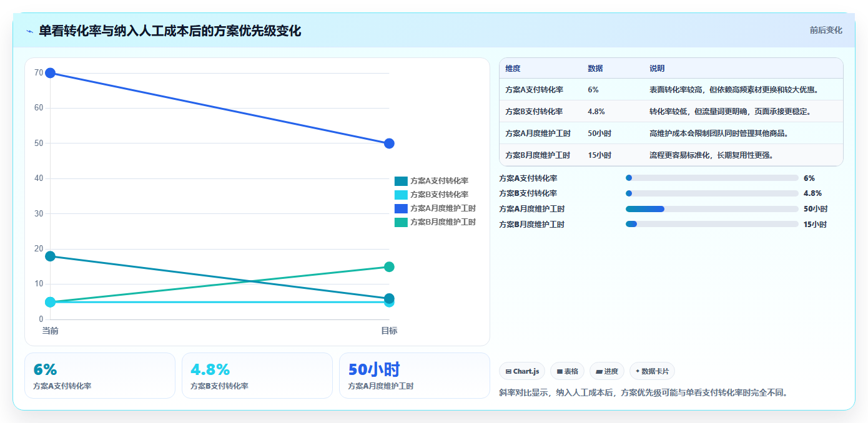Click the 50小时 value in the table
This screenshot has height=423, width=868.
point(599,134)
